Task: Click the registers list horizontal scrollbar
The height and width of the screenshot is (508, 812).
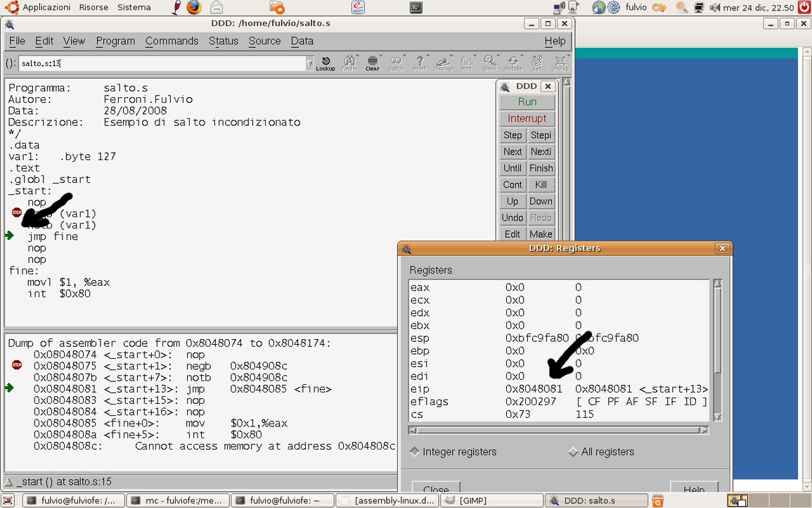Action: click(x=558, y=430)
